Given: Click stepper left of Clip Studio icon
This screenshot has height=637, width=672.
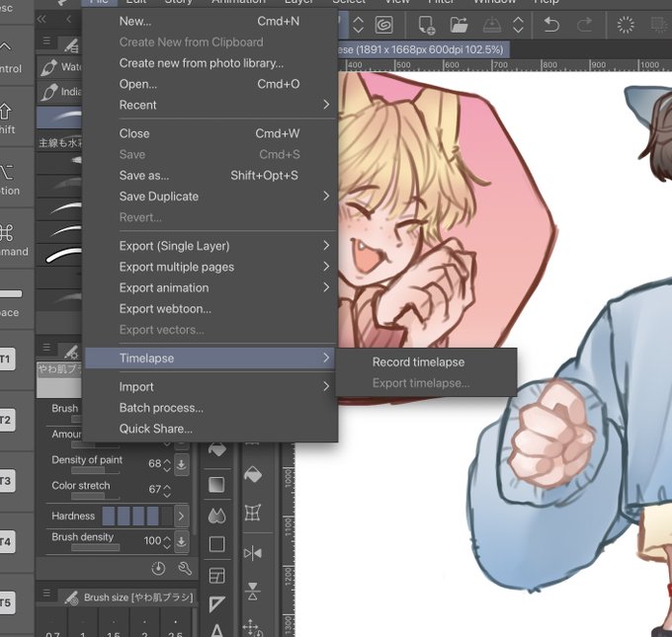Looking at the screenshot, I should click(x=358, y=25).
